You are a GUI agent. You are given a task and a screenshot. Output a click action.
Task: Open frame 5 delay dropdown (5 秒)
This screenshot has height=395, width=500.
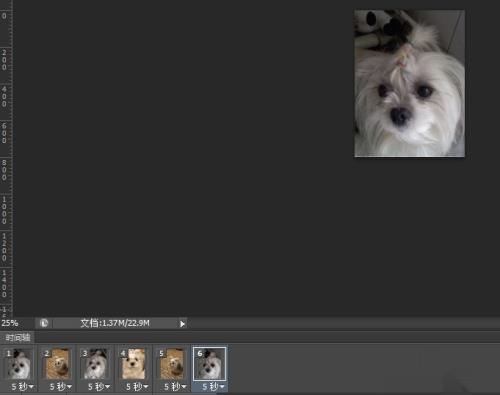tap(175, 387)
